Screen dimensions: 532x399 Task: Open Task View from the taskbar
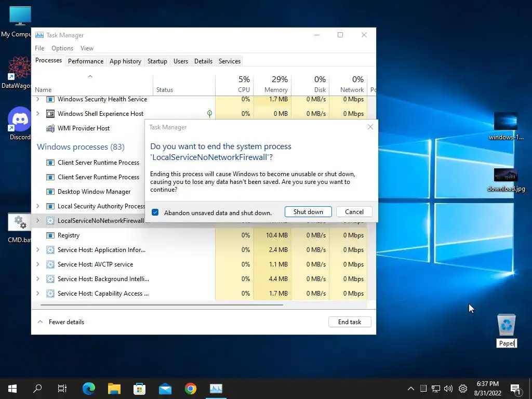tap(62, 389)
